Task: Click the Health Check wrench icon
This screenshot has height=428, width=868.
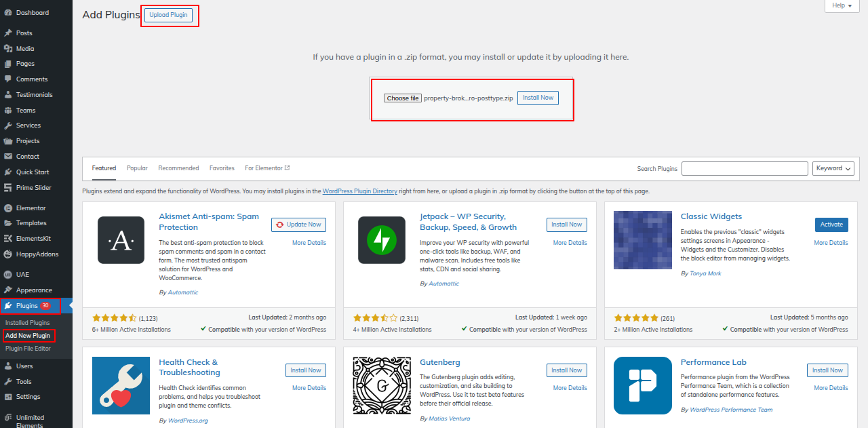Action: (121, 385)
